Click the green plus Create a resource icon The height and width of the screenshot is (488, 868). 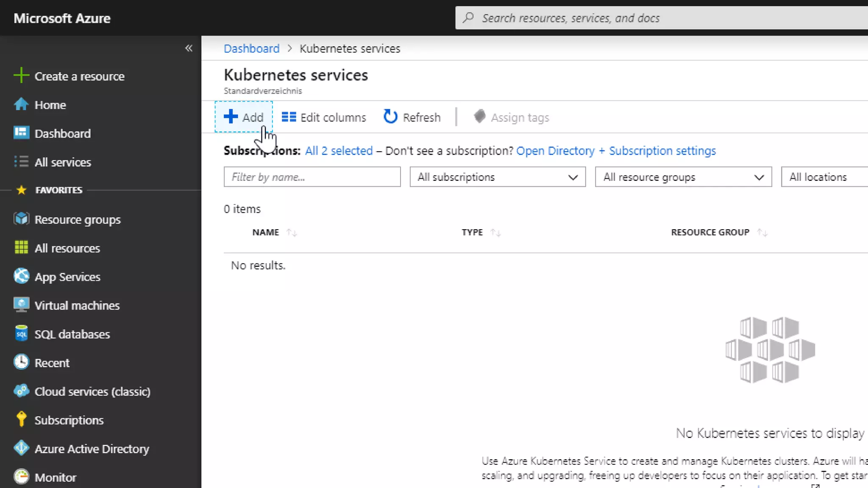tap(21, 76)
